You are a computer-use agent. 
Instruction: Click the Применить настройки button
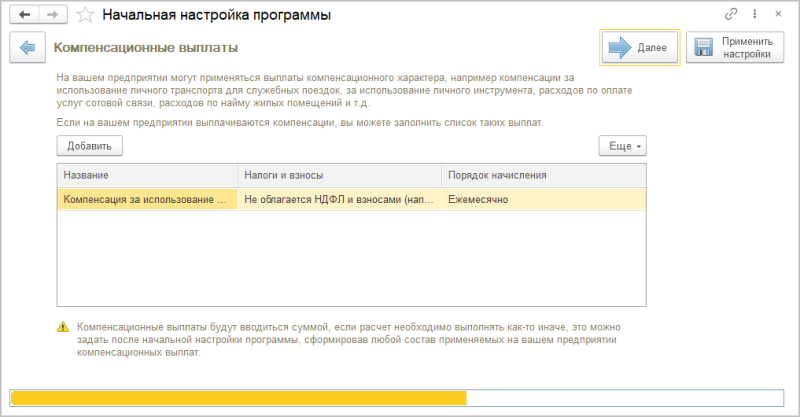click(x=735, y=48)
